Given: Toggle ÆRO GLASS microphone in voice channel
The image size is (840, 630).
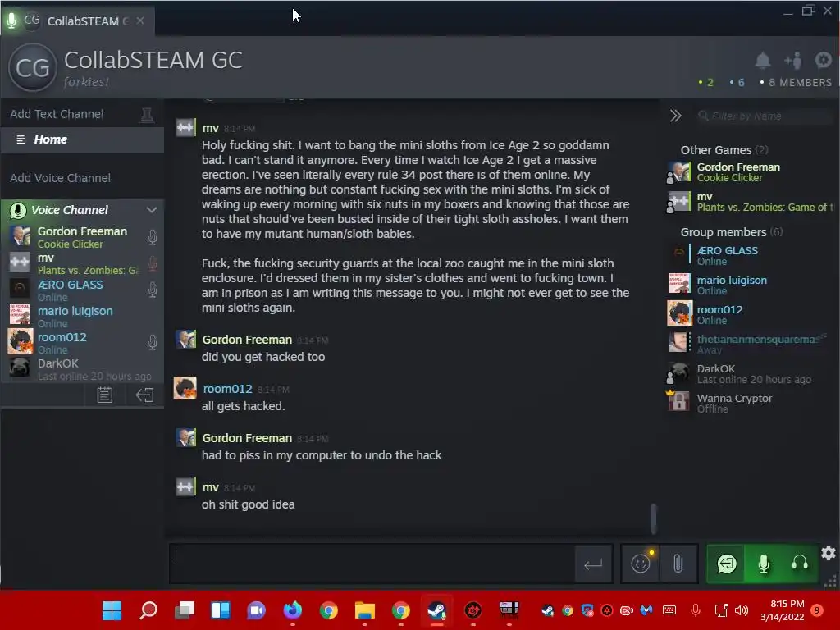Looking at the screenshot, I should tap(152, 290).
